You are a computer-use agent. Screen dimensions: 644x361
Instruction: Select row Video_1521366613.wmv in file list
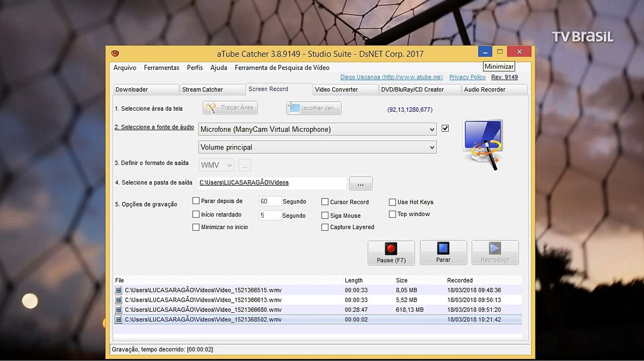point(318,300)
